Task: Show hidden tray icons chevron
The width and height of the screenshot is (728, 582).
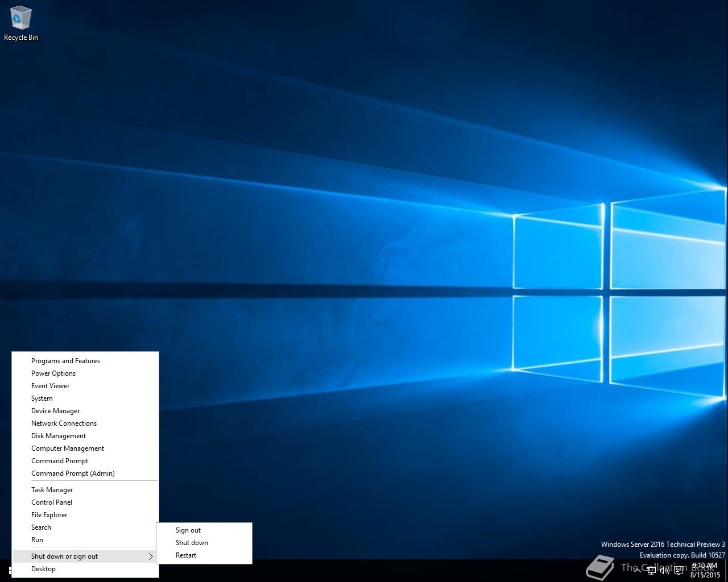Action: click(637, 571)
